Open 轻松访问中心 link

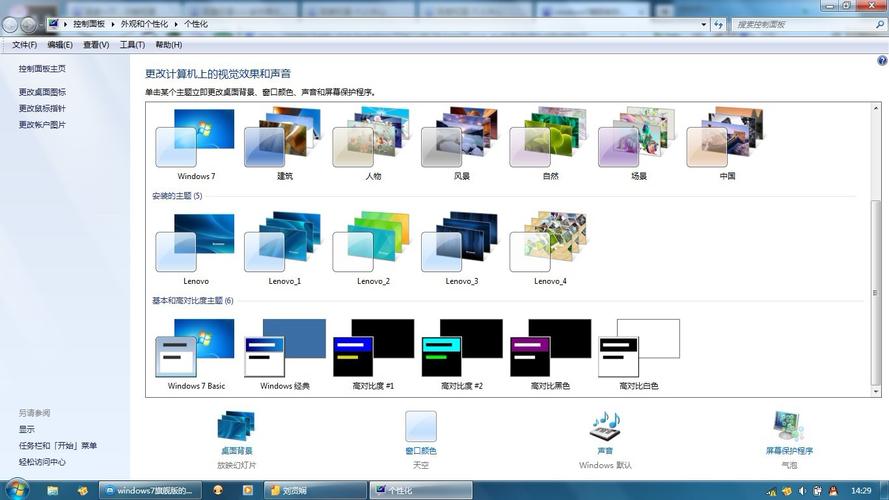42,462
